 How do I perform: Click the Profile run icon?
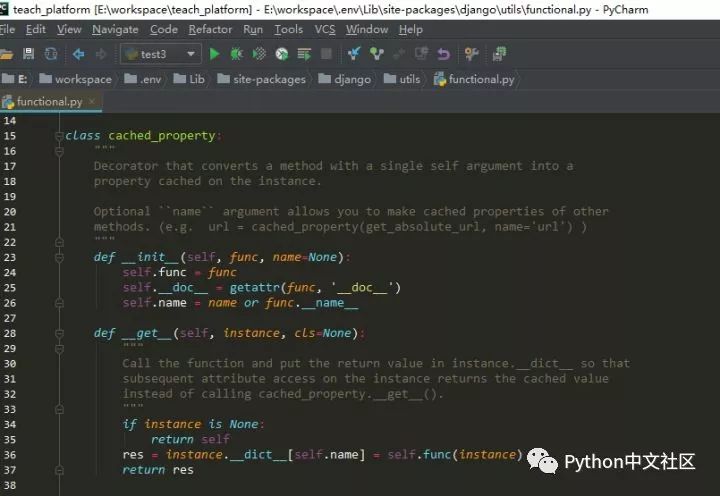pyautogui.click(x=281, y=54)
